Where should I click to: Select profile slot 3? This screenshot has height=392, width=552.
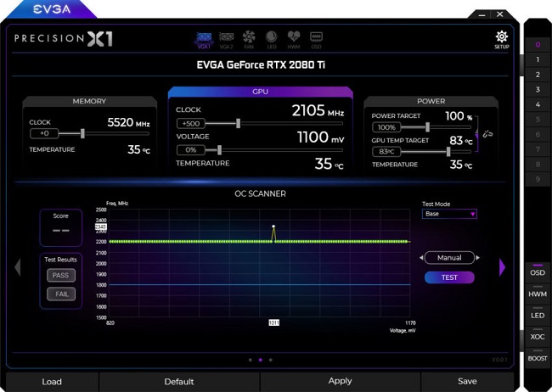[x=538, y=89]
